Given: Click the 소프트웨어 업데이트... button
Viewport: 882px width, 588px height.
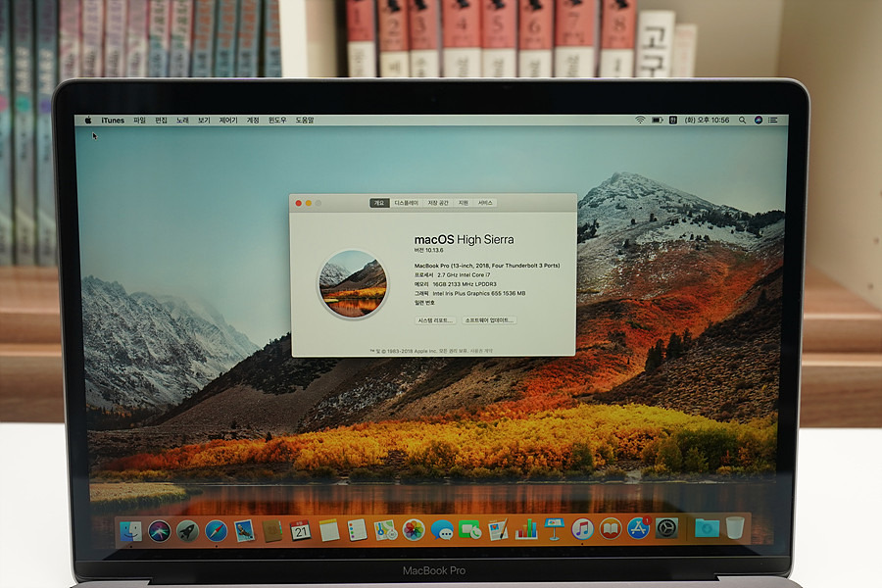Looking at the screenshot, I should point(489,320).
